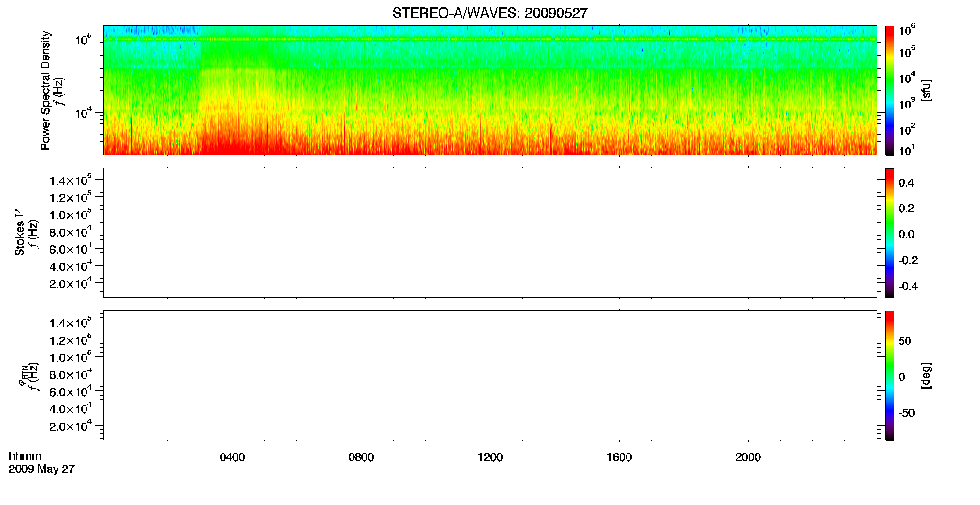Viewport: 980px width, 505px height.
Task: Click the 0800 time axis label
Action: (361, 457)
